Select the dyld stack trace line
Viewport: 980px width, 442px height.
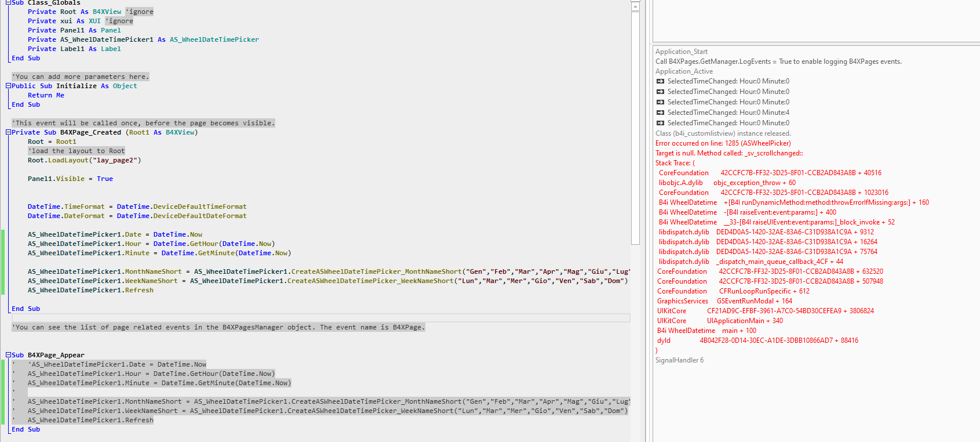coord(758,340)
